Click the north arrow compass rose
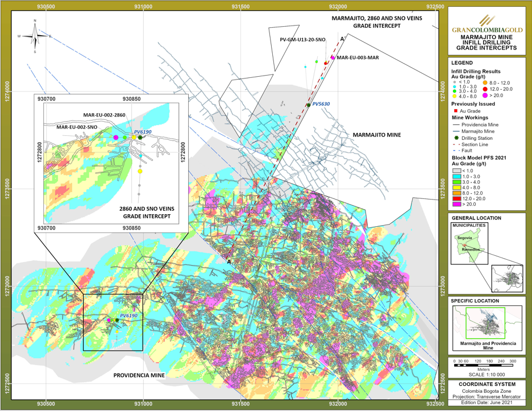The height and width of the screenshot is (411, 532). click(35, 36)
